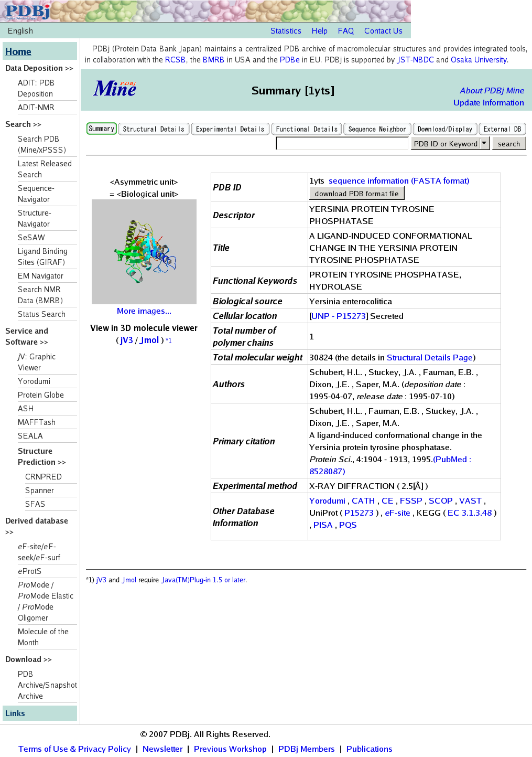532x757 pixels.
Task: Open Sequence-Navigator sidebar link
Action: pos(36,194)
